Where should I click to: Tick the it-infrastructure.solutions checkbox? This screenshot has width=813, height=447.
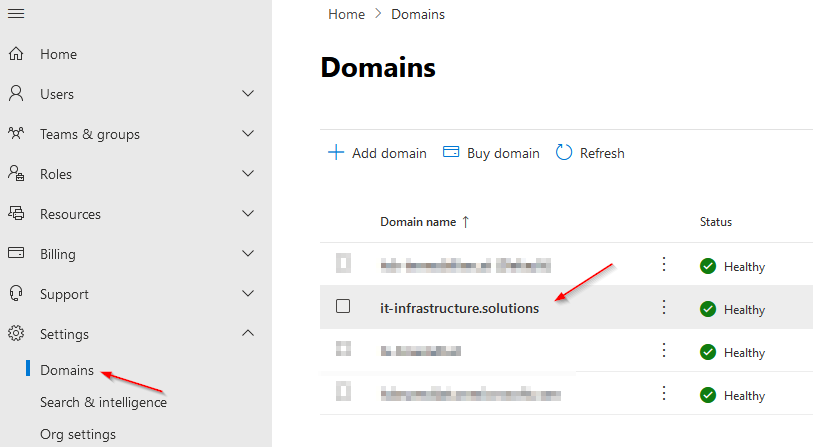(x=343, y=306)
